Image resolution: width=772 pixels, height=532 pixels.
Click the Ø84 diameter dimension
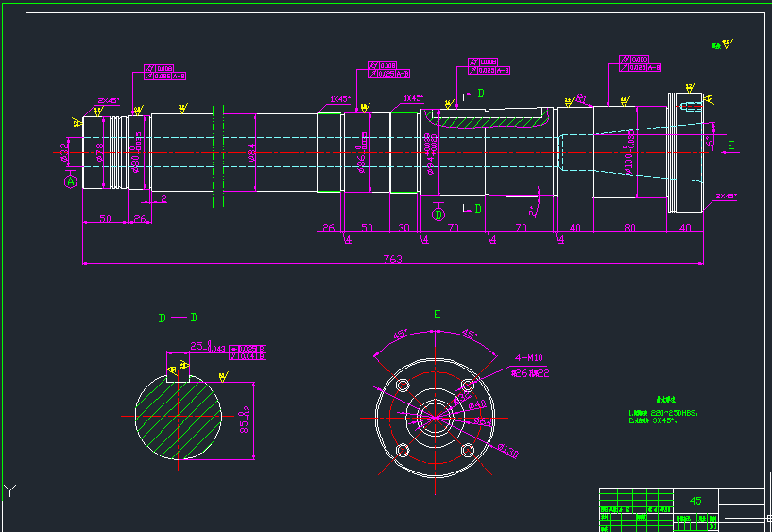251,153
